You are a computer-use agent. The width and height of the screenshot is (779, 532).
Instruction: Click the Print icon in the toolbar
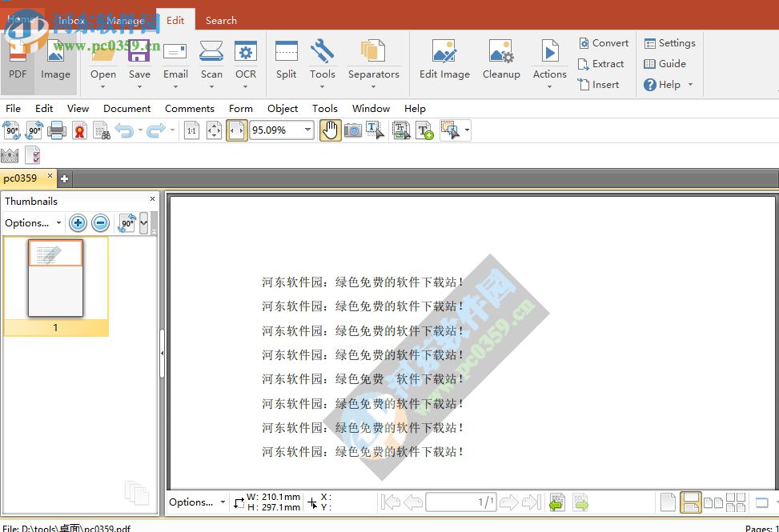tap(56, 130)
